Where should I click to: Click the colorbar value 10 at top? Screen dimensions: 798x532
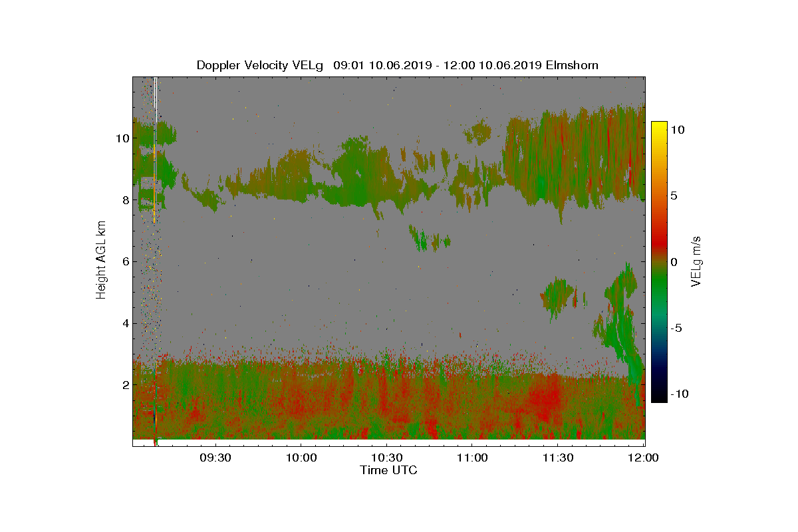tap(678, 130)
